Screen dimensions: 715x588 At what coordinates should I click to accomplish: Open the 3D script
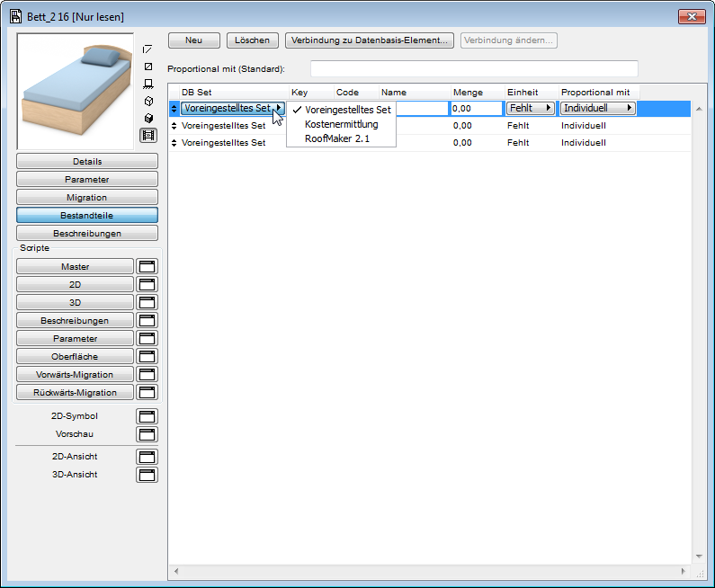76,302
